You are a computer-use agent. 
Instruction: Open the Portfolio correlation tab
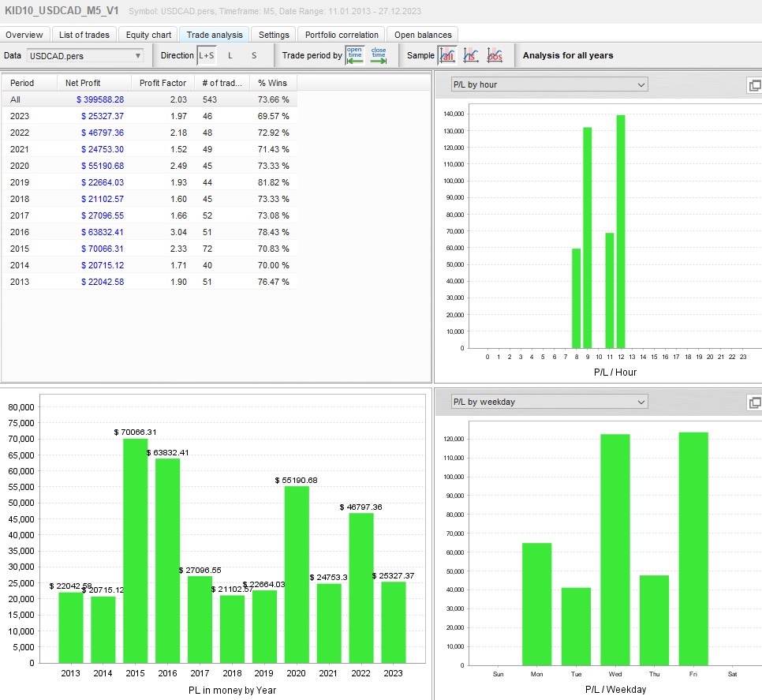click(342, 35)
